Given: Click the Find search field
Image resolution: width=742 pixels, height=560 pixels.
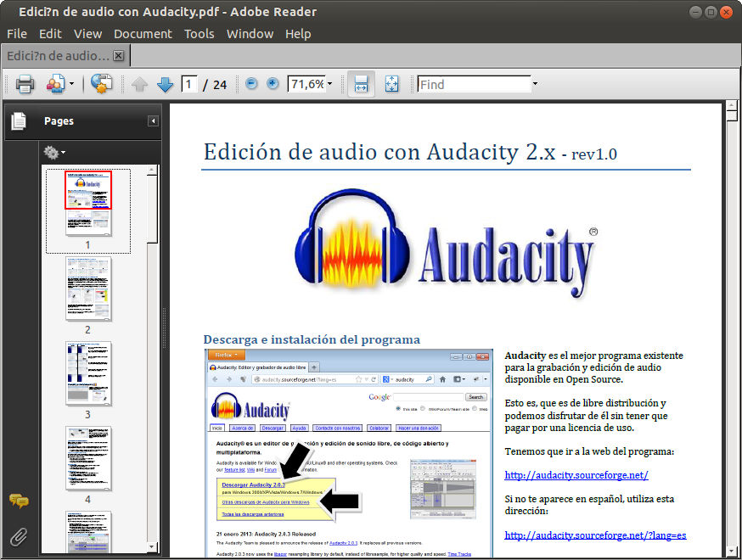Looking at the screenshot, I should click(475, 84).
